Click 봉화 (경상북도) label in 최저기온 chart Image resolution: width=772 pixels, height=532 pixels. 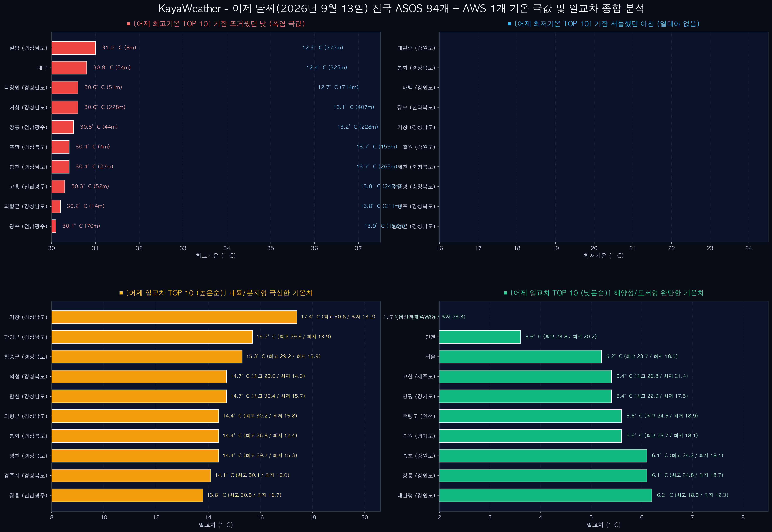click(x=416, y=68)
